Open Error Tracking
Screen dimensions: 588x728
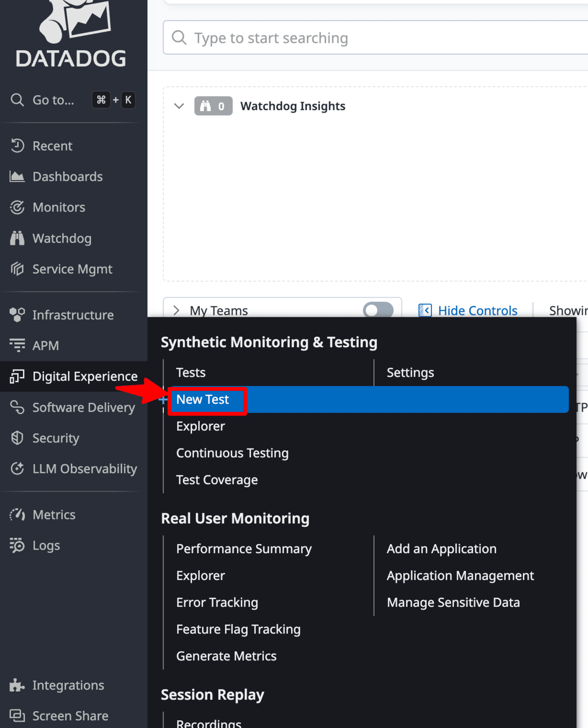[x=217, y=602]
